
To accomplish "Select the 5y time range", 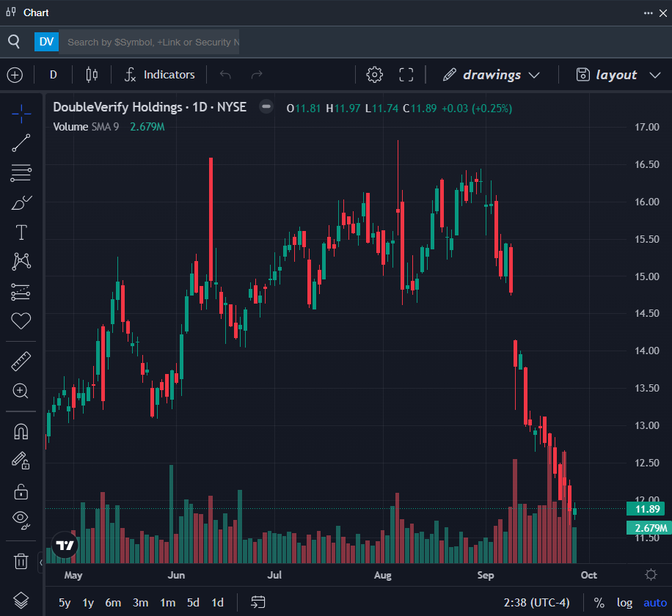I will (x=65, y=603).
